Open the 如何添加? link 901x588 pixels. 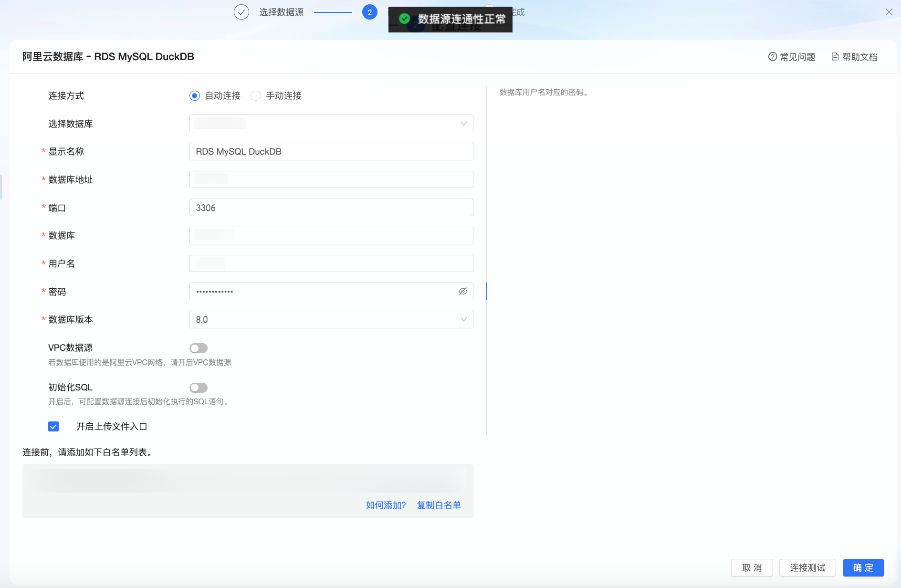click(386, 505)
